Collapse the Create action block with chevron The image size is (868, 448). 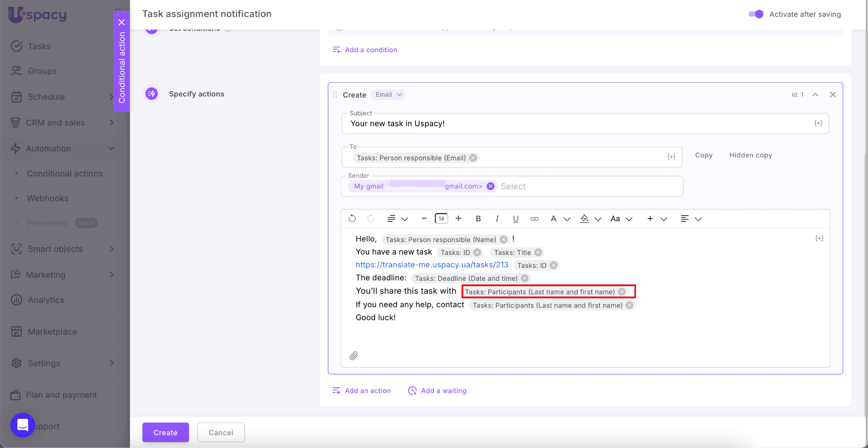click(x=815, y=95)
